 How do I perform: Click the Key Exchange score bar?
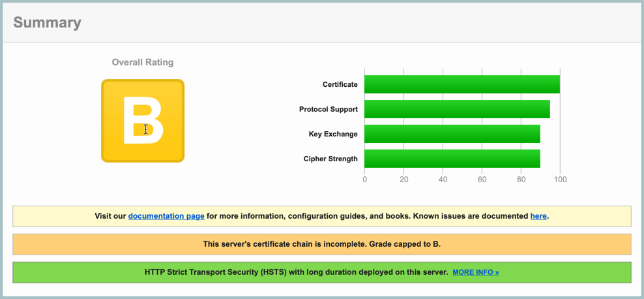pyautogui.click(x=452, y=134)
